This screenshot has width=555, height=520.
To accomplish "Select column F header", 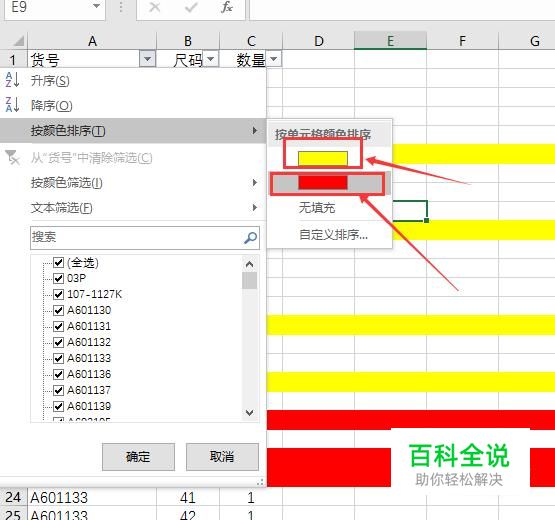I will [x=462, y=41].
